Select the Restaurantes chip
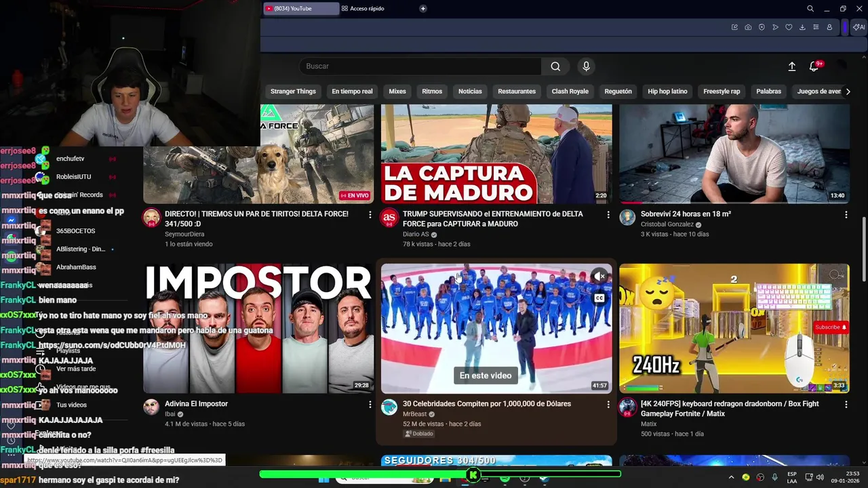The width and height of the screenshot is (868, 488). tap(517, 91)
